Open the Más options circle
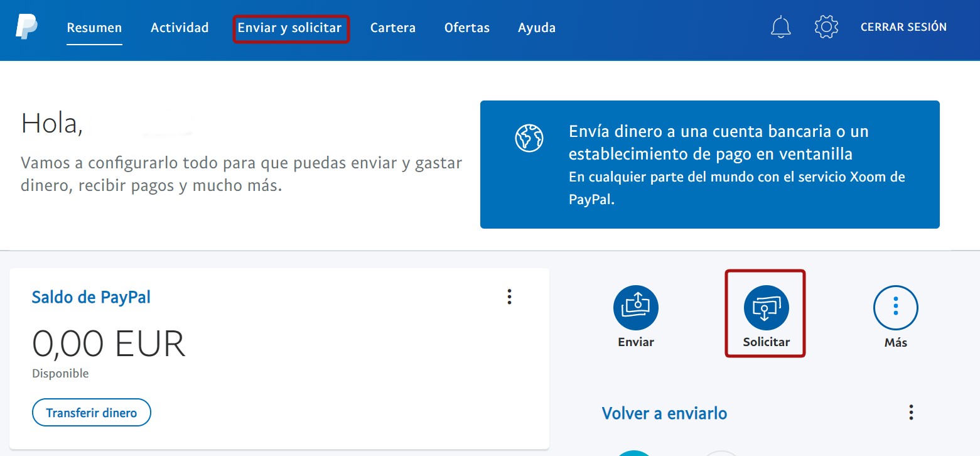Screen dimensions: 980x456 [896, 308]
